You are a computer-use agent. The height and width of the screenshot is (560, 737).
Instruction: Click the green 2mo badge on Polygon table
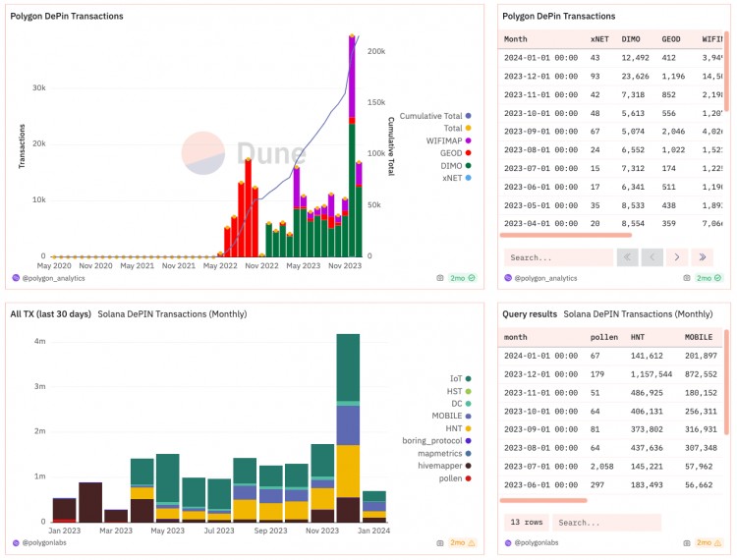click(709, 278)
